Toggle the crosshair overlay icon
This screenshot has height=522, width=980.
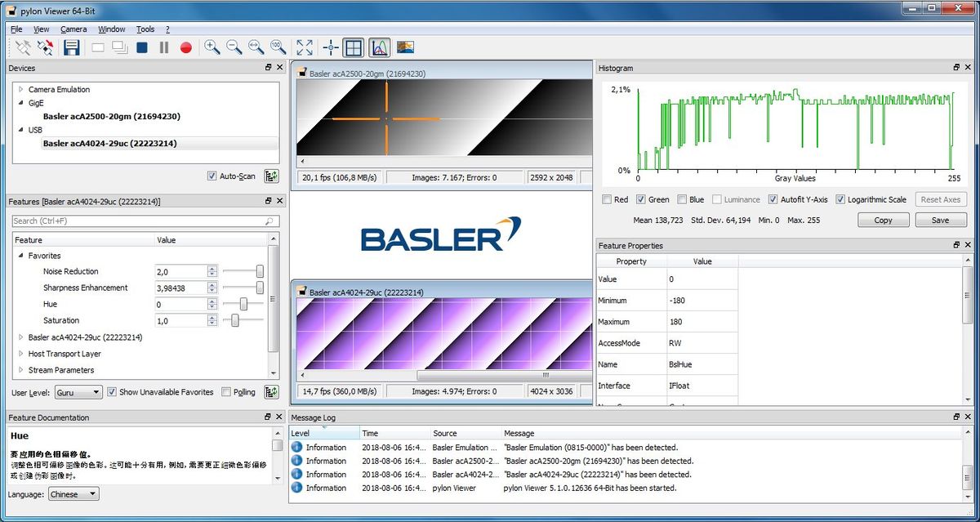click(331, 47)
